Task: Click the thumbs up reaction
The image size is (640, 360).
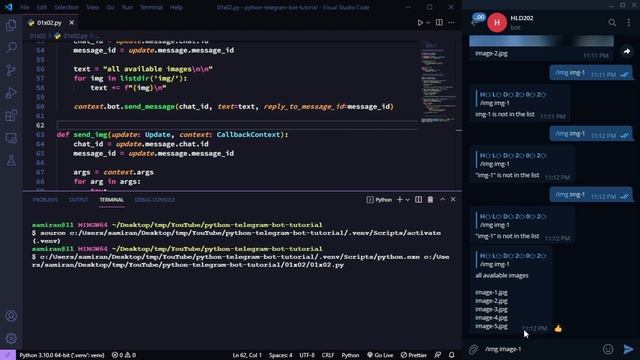Action: (558, 329)
